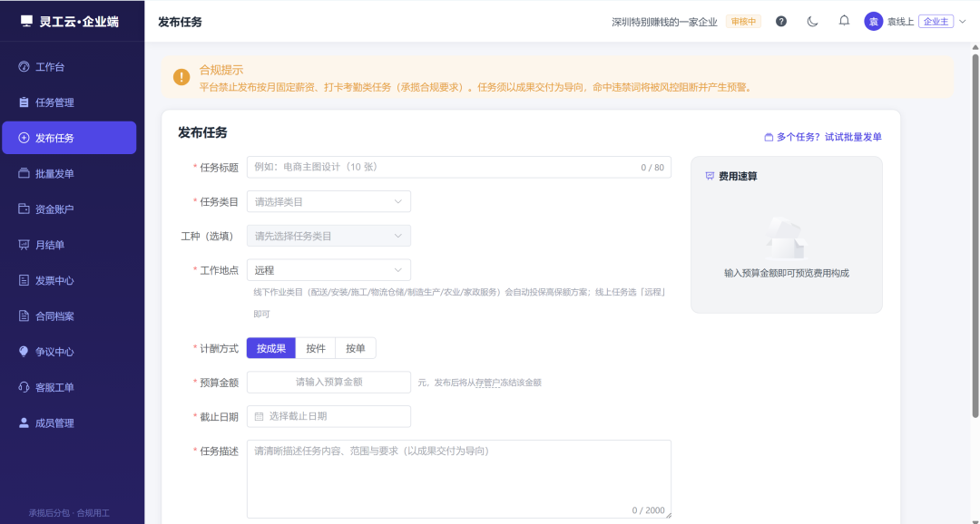
Task: Open 合同档案 menu item
Action: click(69, 316)
